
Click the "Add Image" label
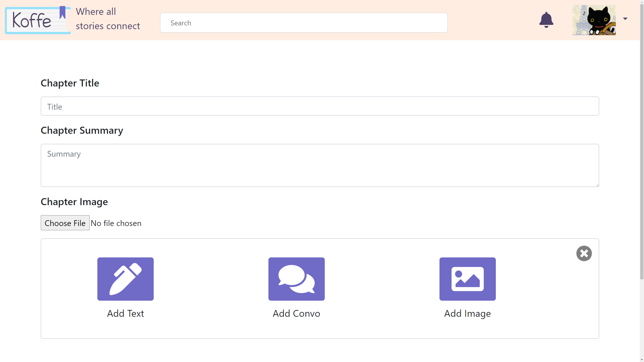[x=468, y=314]
